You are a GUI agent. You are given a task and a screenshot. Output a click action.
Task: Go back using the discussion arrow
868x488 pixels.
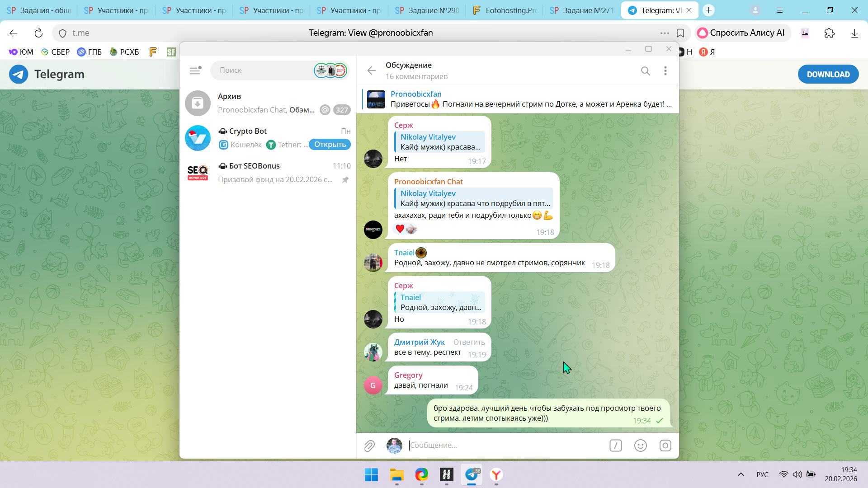click(x=371, y=70)
